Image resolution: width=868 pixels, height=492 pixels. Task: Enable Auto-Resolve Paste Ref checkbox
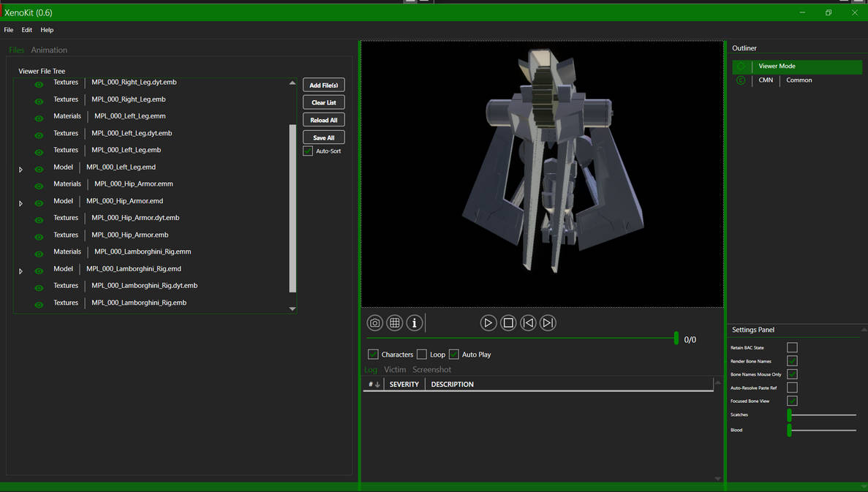792,387
